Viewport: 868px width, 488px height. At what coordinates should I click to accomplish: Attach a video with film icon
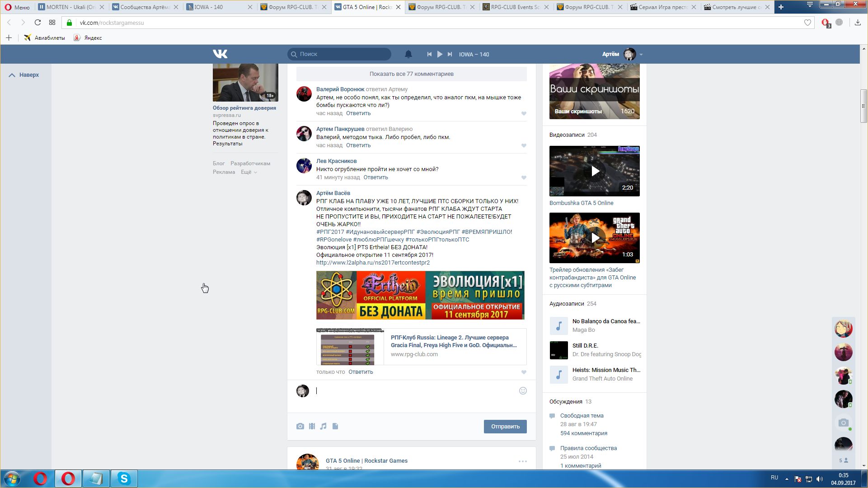coord(312,427)
